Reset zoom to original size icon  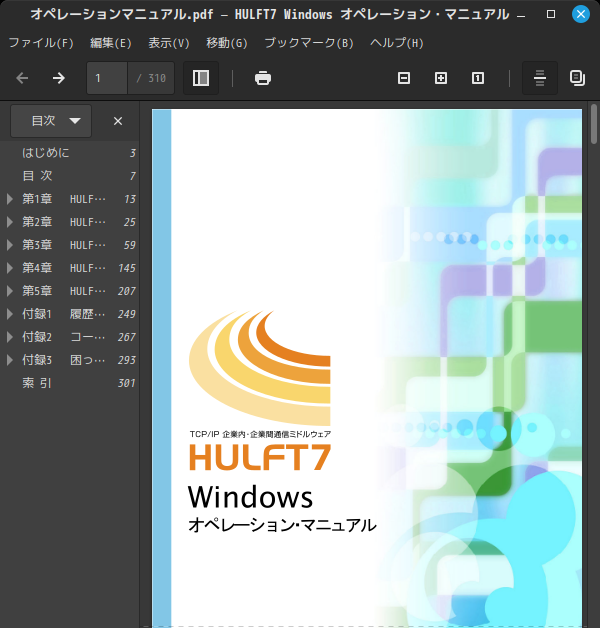[478, 78]
